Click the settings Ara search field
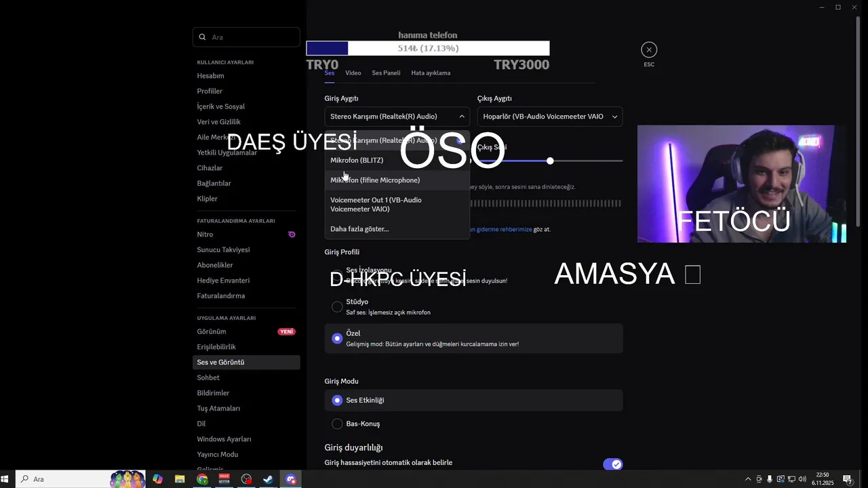Screen dimensions: 868x488 point(246,37)
